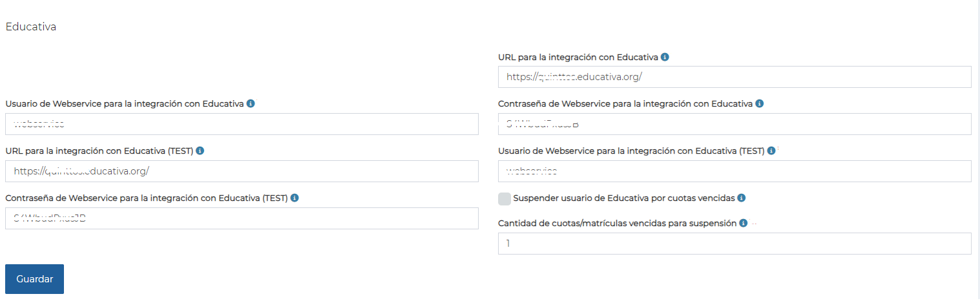Click the Suspender usuario por cuotas vencidas label text
Image resolution: width=980 pixels, height=303 pixels.
(x=623, y=198)
